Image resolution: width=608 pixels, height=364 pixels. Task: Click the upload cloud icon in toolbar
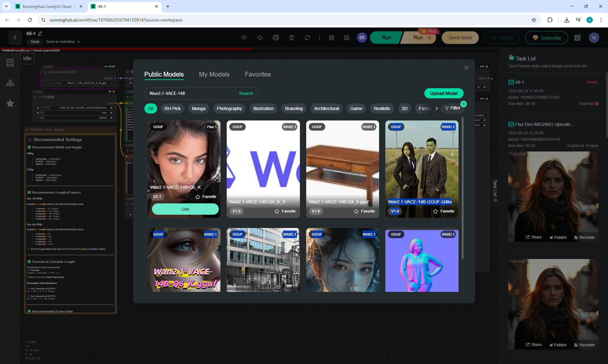coord(244,38)
